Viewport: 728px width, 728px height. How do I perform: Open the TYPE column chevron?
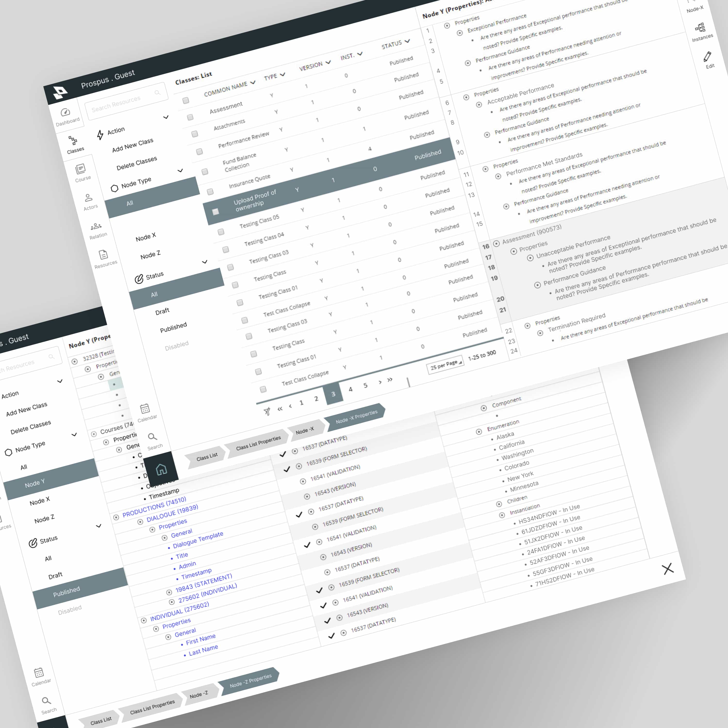[x=283, y=74]
